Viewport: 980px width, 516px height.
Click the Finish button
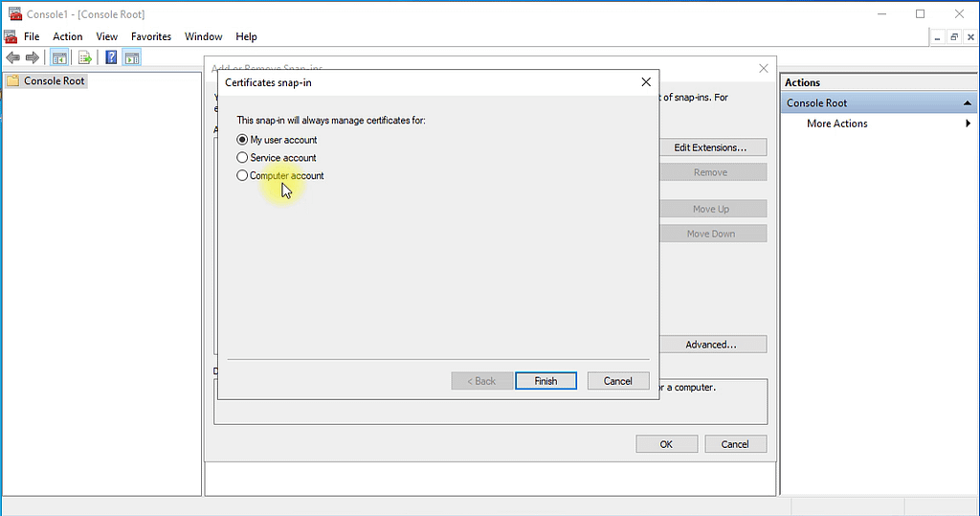pos(546,381)
